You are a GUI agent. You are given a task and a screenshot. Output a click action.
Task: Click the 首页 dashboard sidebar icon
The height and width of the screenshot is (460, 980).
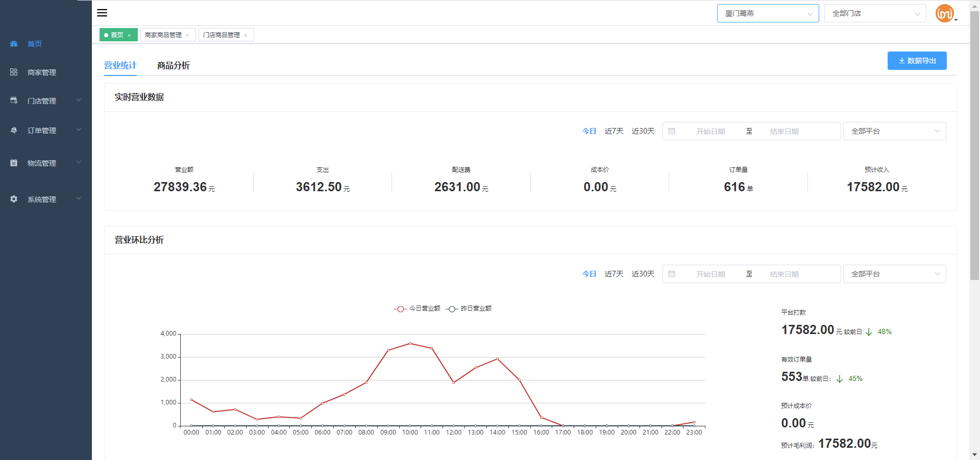(x=14, y=44)
